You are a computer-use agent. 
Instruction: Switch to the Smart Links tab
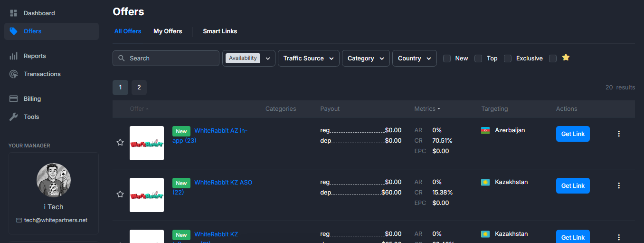[x=220, y=31]
